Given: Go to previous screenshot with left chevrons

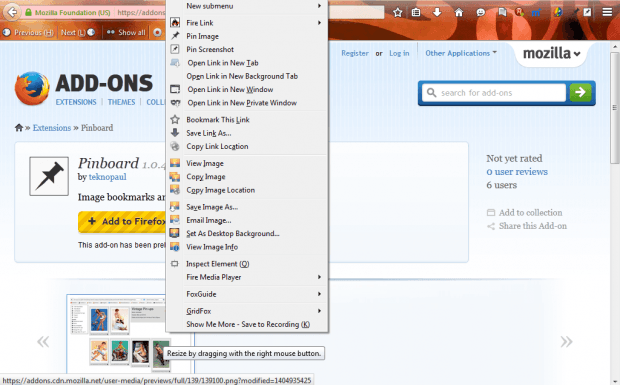Looking at the screenshot, I should (43, 341).
